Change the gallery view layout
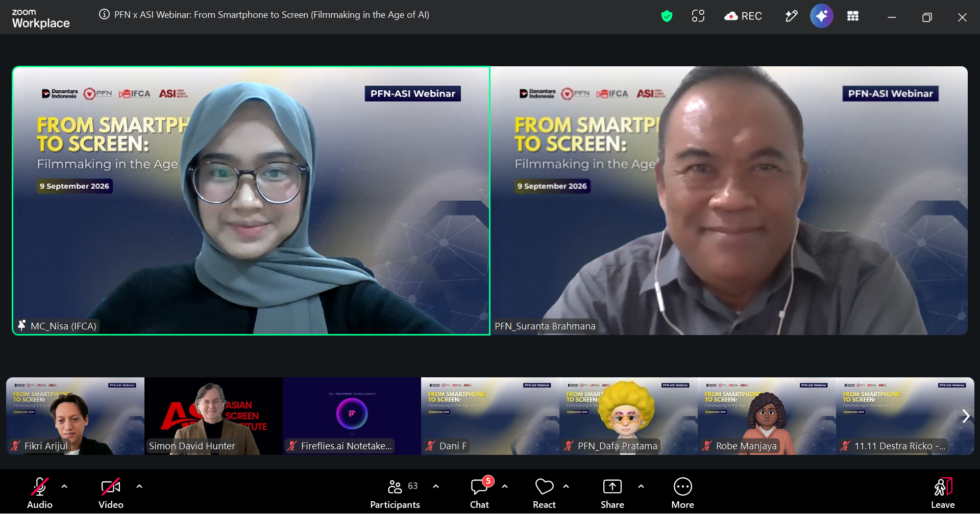This screenshot has width=980, height=514. (853, 16)
